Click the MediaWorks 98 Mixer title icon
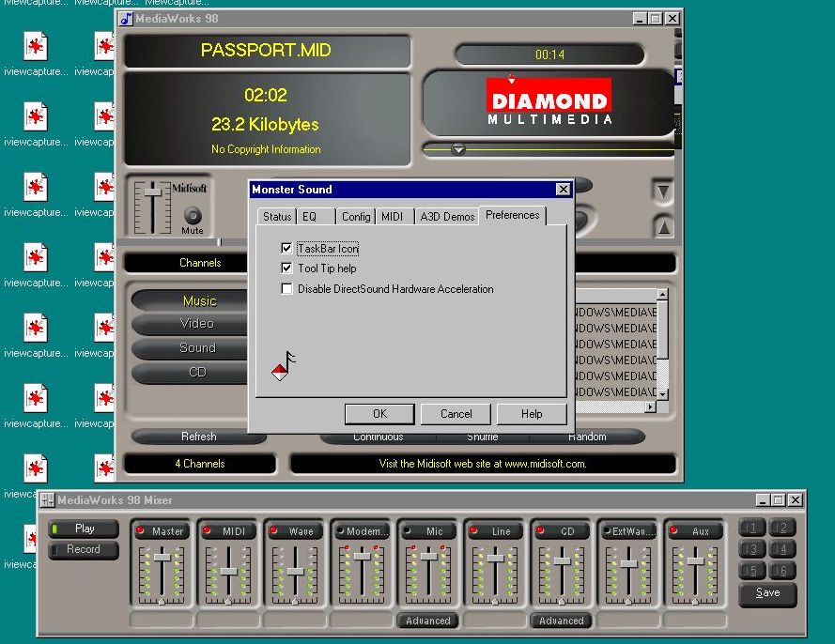The width and height of the screenshot is (835, 644). point(47,499)
